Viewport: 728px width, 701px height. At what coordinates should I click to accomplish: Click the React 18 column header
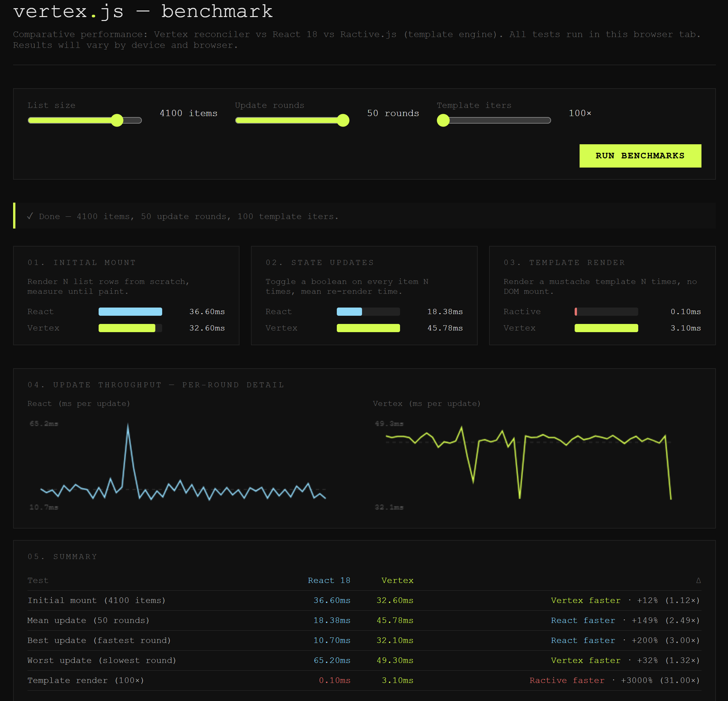[x=329, y=580]
